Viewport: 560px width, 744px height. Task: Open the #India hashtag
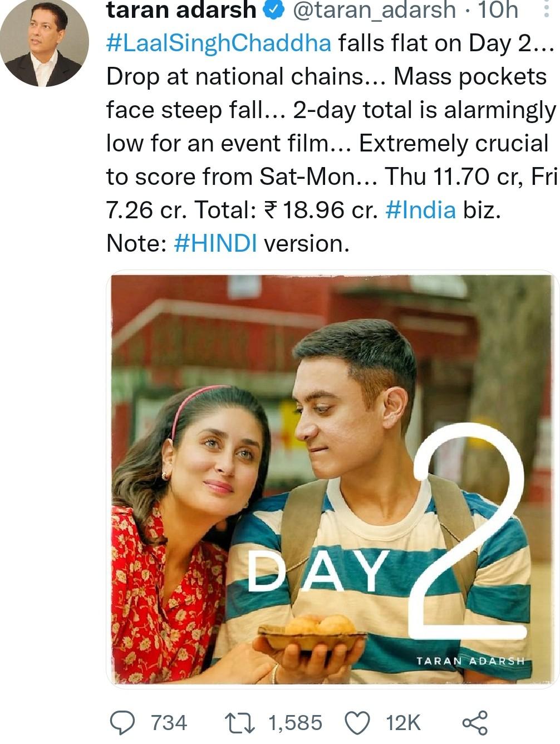420,210
